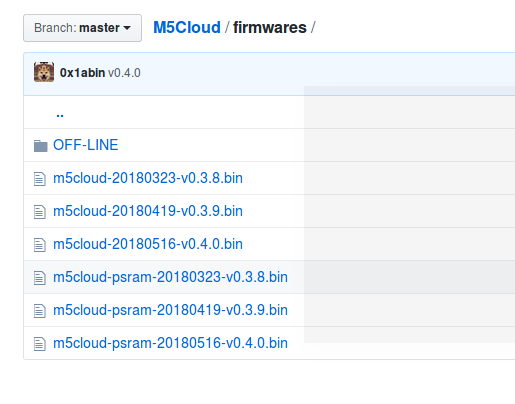Open the m5cloud-20180419-v0.3.9.bin file
Image resolution: width=515 pixels, height=404 pixels.
[x=148, y=211]
